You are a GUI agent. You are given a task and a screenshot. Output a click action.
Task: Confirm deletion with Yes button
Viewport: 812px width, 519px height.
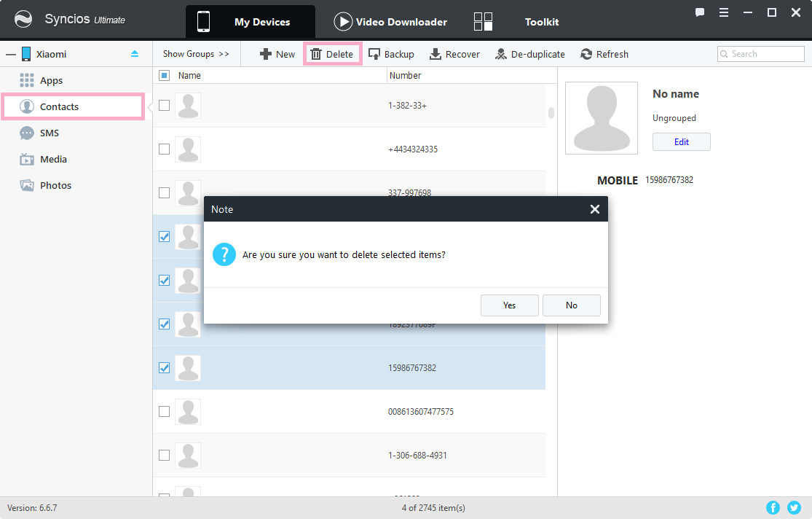(x=510, y=305)
